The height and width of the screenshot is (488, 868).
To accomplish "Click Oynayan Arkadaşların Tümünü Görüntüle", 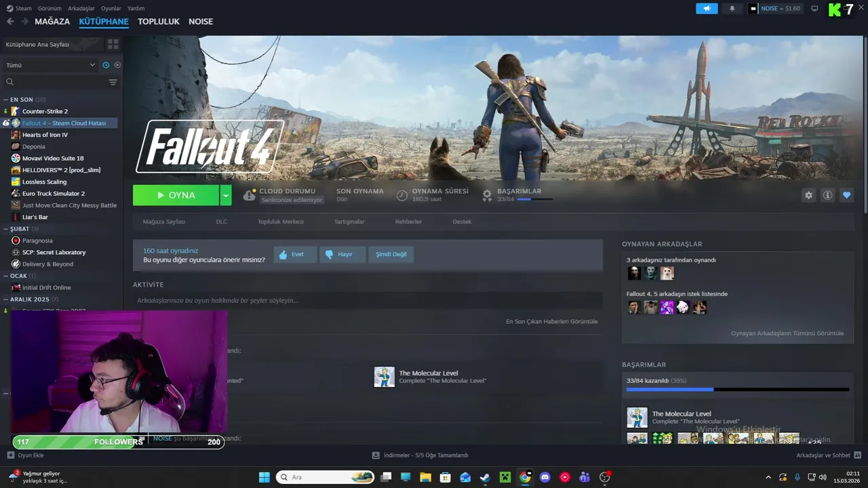I will 787,333.
